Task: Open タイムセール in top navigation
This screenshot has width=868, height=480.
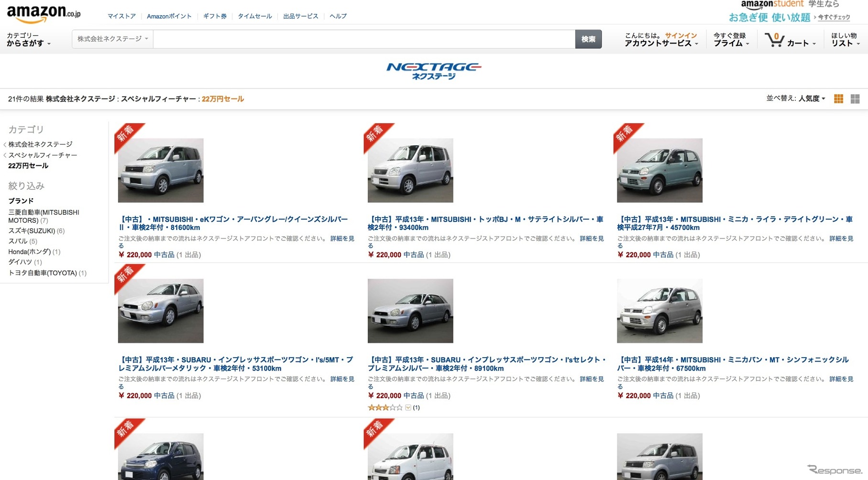Action: click(x=254, y=16)
